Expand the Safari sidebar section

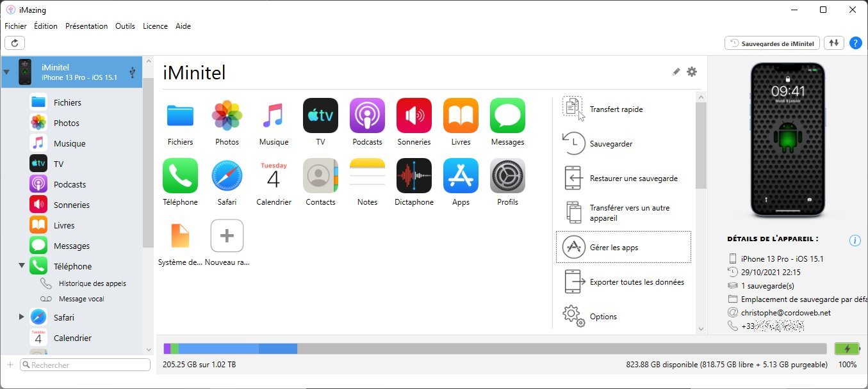(x=22, y=317)
